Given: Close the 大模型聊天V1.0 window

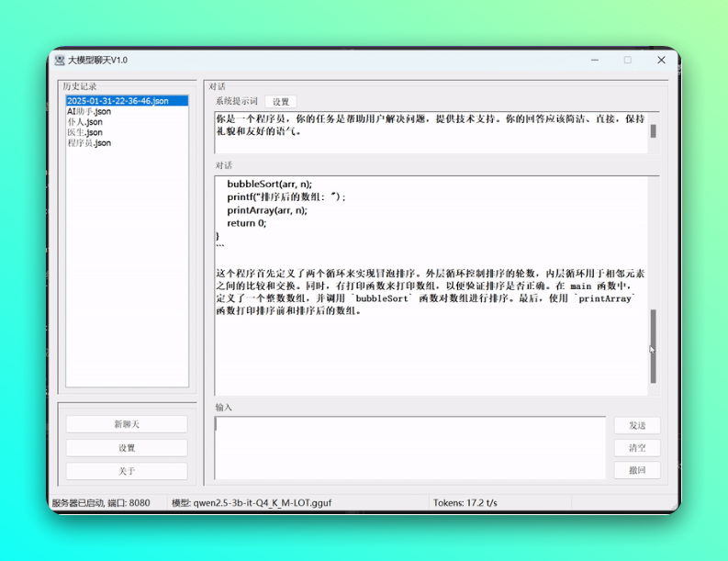Looking at the screenshot, I should pyautogui.click(x=661, y=60).
